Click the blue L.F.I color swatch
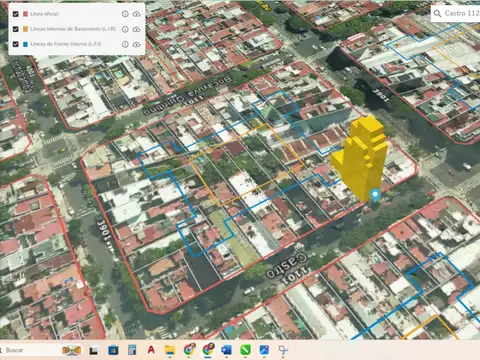Image resolution: width=480 pixels, height=360 pixels. click(x=25, y=44)
